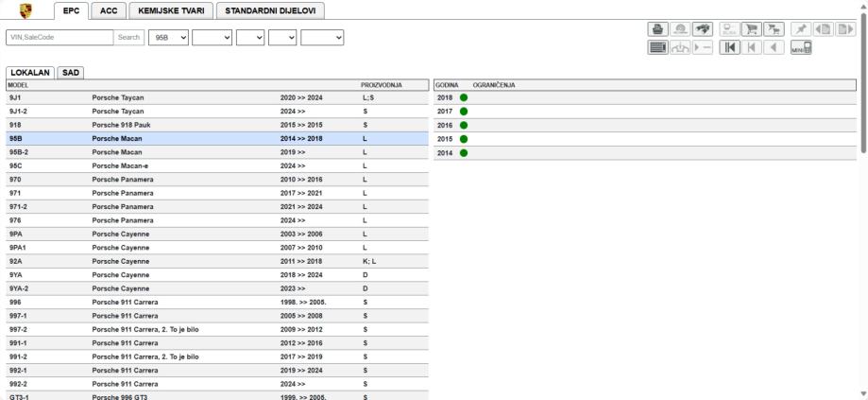Click the green dot for year 2015

464,139
